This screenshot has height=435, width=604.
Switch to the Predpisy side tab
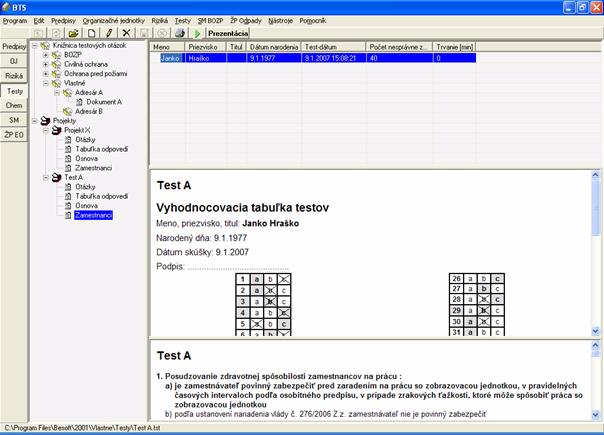tap(14, 47)
